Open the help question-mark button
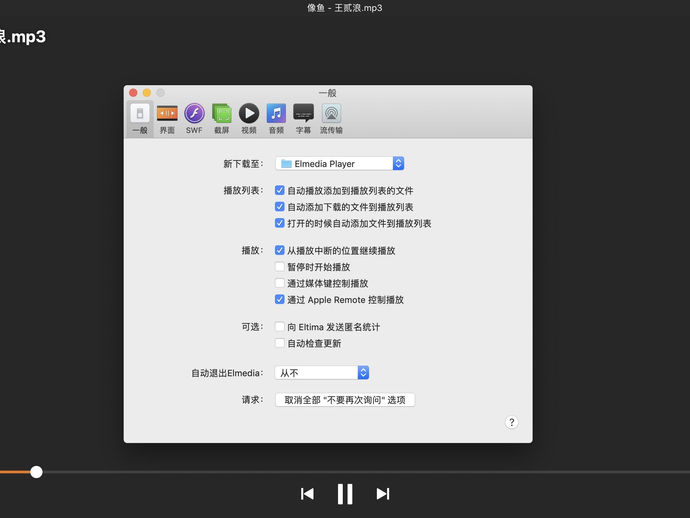This screenshot has height=518, width=690. (511, 422)
